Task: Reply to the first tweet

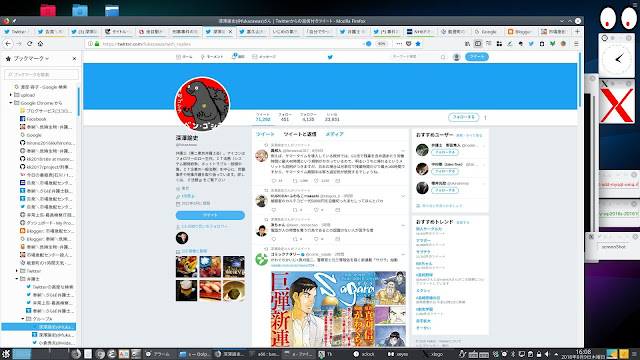Action: click(x=273, y=180)
